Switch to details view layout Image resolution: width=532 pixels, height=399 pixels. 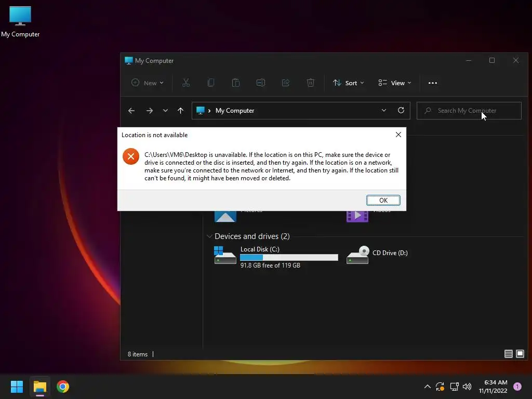[x=508, y=354]
